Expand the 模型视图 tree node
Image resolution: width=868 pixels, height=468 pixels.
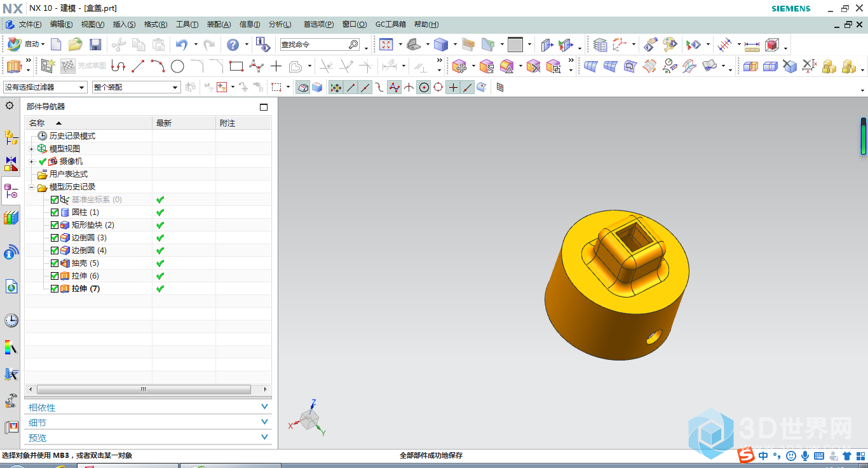31,149
